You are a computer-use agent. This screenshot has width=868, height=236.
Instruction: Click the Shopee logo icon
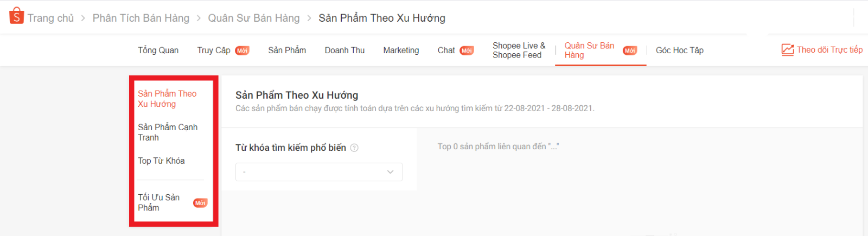(x=16, y=16)
